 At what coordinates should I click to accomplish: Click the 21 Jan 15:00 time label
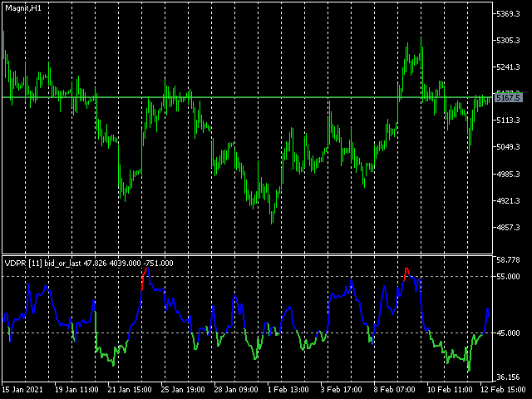(x=130, y=390)
